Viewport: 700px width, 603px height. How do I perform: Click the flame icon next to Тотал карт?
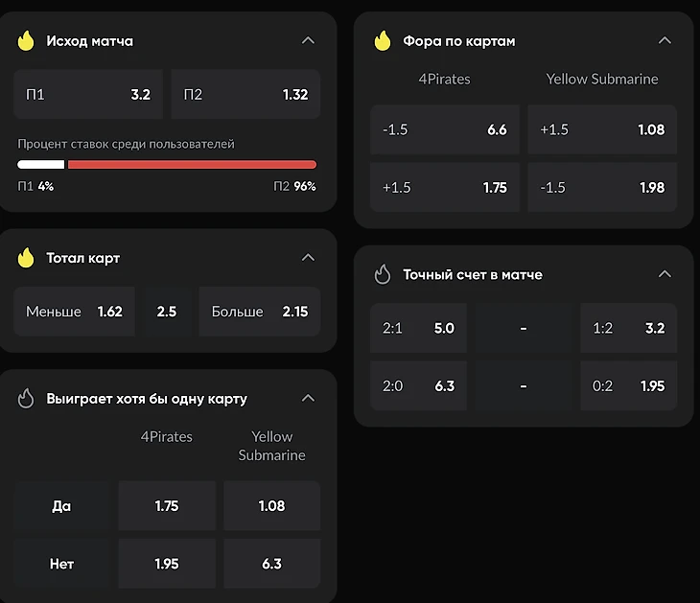[x=26, y=258]
